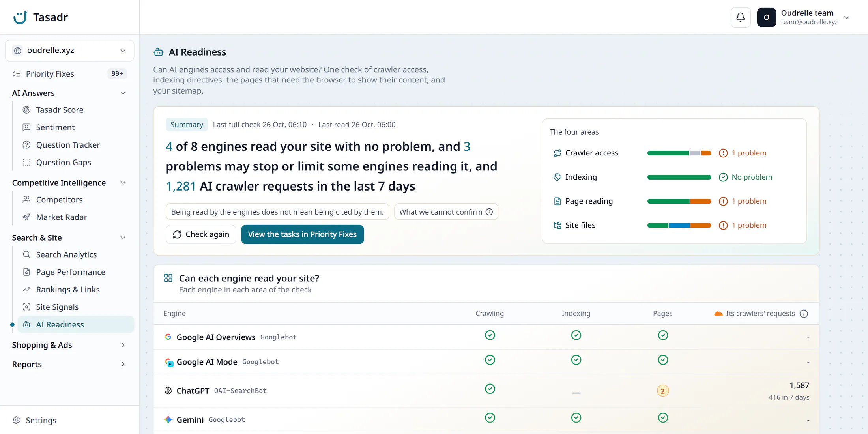Click the ChatGPT pages warning badge 2

click(663, 391)
